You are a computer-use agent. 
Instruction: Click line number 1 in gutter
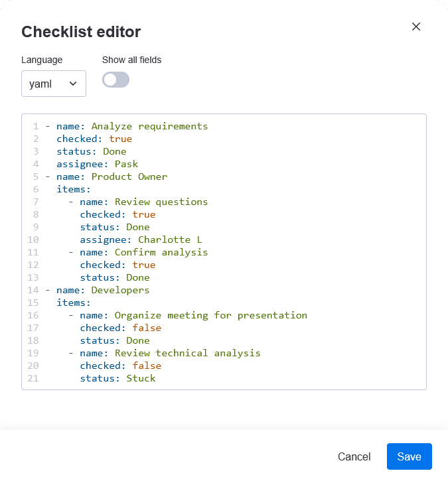(x=36, y=126)
